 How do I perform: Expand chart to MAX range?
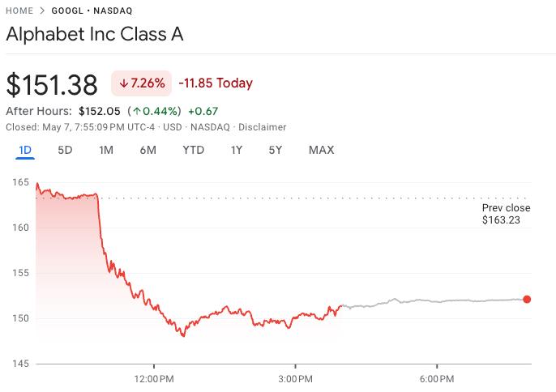321,150
